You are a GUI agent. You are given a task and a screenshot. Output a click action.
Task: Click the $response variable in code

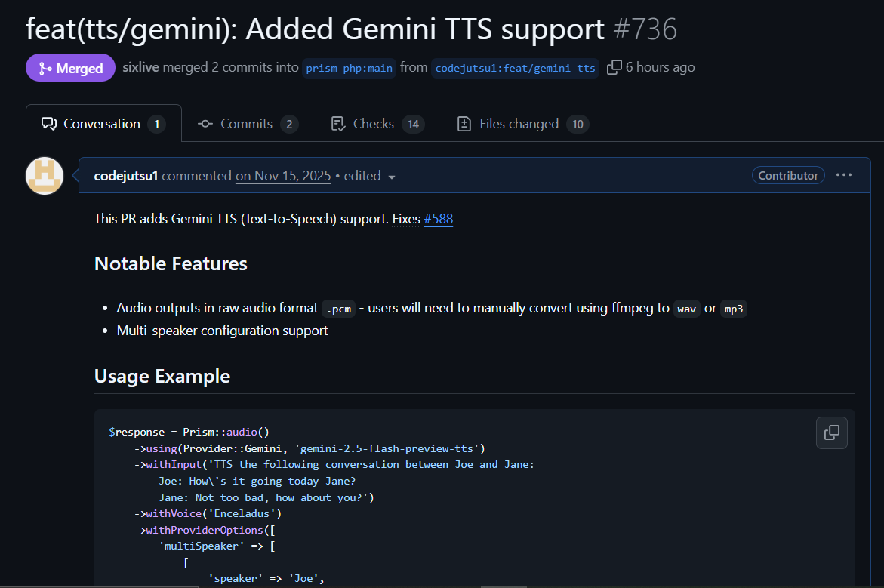pyautogui.click(x=137, y=433)
